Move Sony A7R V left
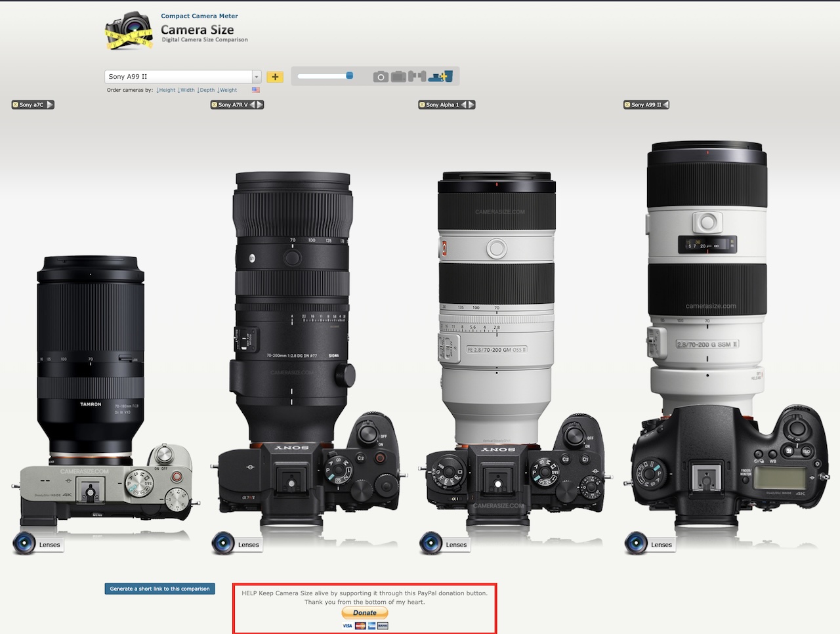840x634 pixels. (x=252, y=104)
